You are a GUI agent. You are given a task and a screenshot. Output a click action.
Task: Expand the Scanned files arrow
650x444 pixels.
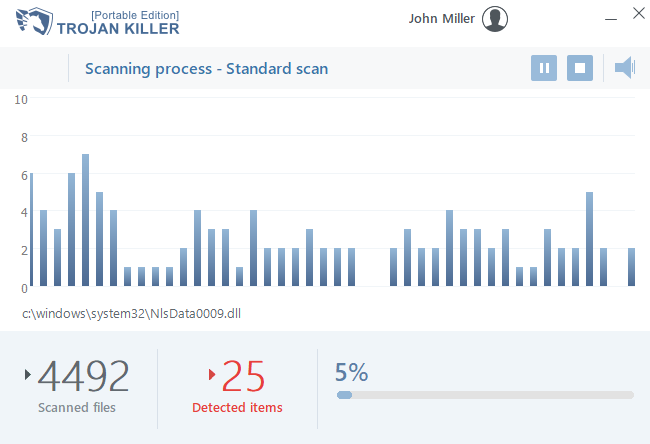coord(28,374)
